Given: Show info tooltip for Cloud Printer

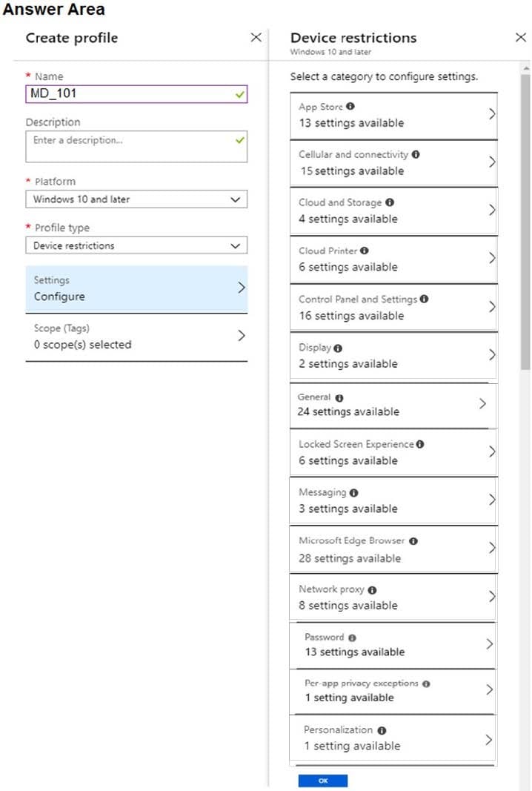Looking at the screenshot, I should click(365, 251).
